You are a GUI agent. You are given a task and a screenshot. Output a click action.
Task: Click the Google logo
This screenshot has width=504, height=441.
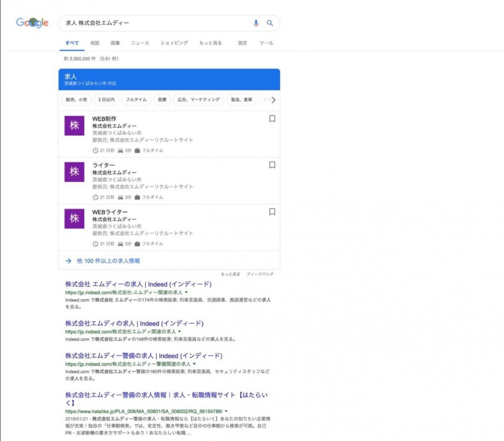coord(32,23)
